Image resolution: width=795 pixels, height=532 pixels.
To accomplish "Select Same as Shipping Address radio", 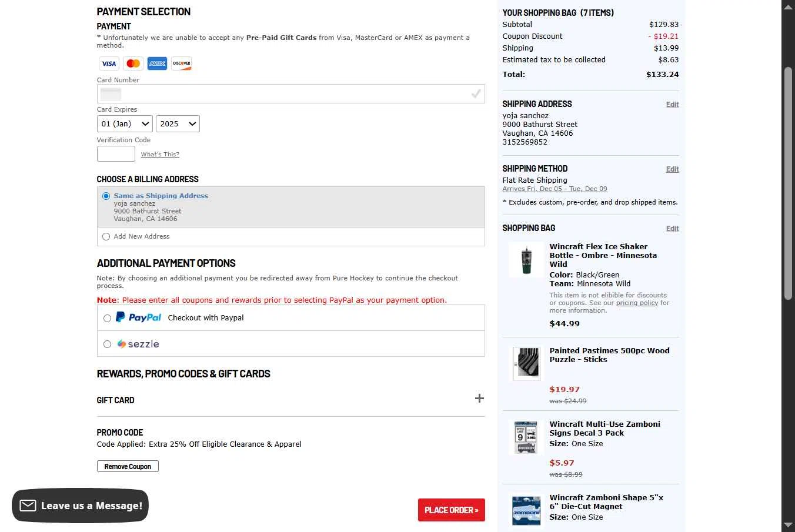I will (106, 196).
